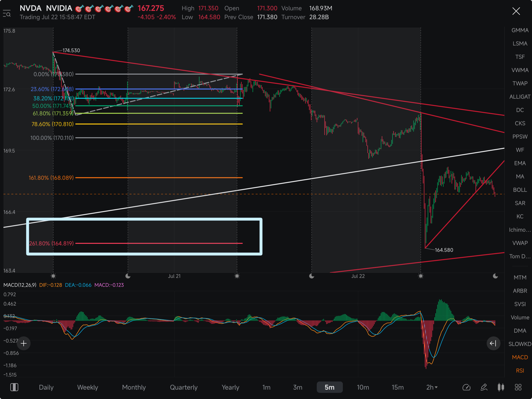Click the MACD(12,26,9) parameter label
Image resolution: width=532 pixels, height=399 pixels.
[x=20, y=285]
